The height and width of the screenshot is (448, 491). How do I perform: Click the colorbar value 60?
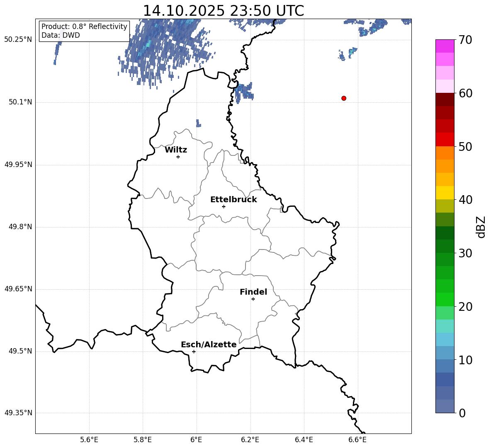pyautogui.click(x=465, y=93)
